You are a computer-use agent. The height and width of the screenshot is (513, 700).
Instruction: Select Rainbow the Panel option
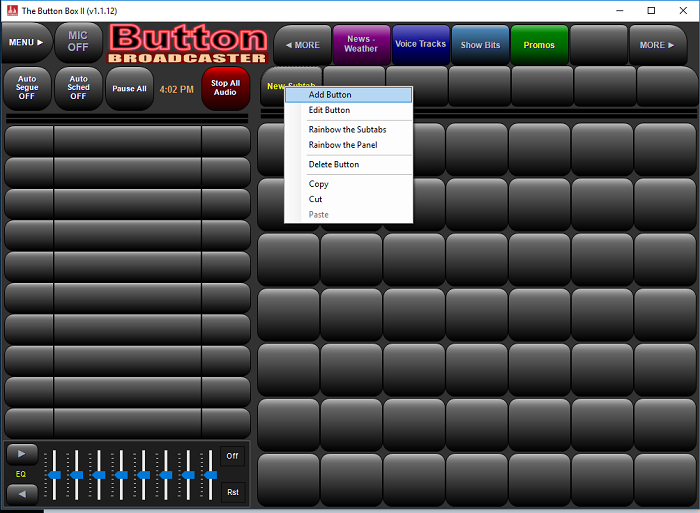348,145
